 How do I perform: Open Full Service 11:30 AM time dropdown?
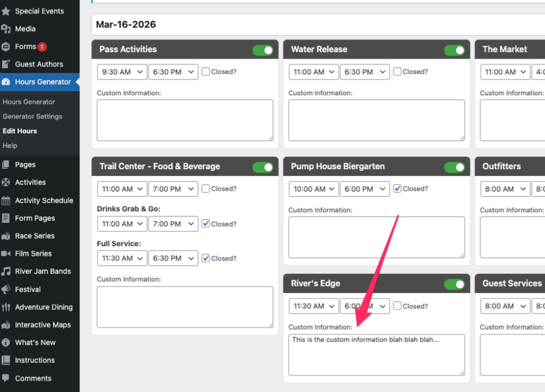click(122, 258)
